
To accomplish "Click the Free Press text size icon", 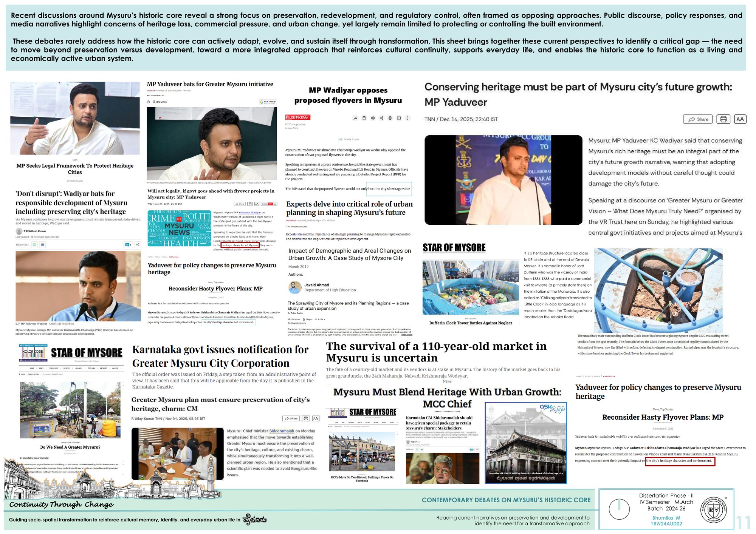I will click(x=355, y=118).
